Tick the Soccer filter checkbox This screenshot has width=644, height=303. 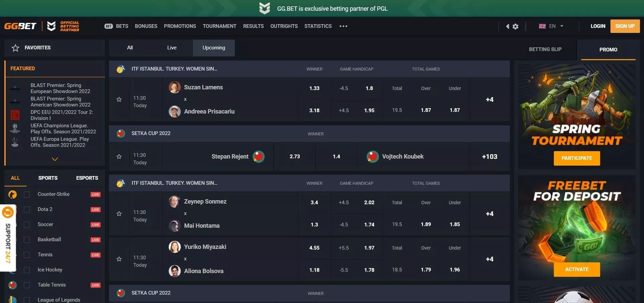(x=27, y=225)
